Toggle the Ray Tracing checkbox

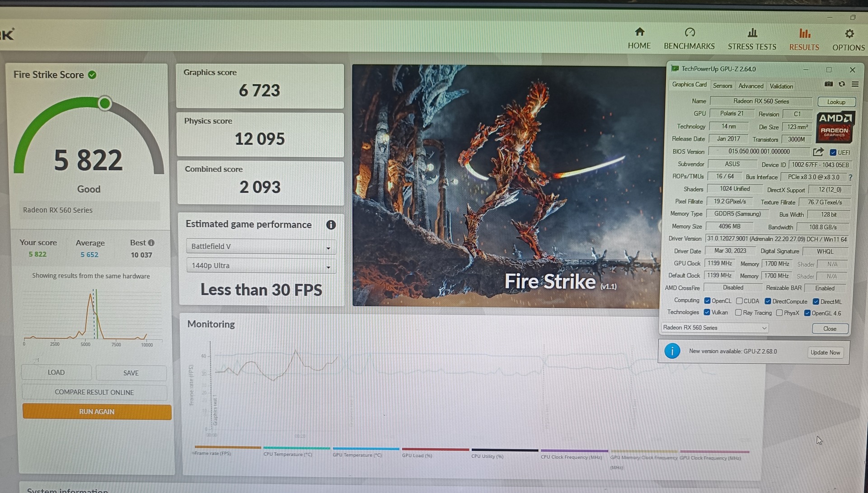[x=738, y=313]
